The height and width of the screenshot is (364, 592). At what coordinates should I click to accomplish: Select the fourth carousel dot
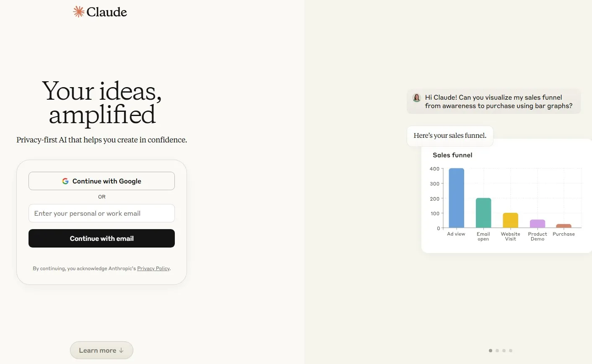(511, 351)
